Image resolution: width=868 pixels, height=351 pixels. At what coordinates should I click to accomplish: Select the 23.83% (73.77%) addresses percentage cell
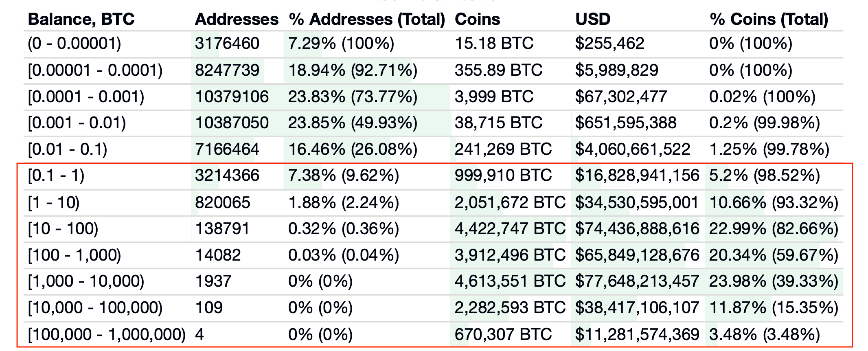tap(353, 97)
